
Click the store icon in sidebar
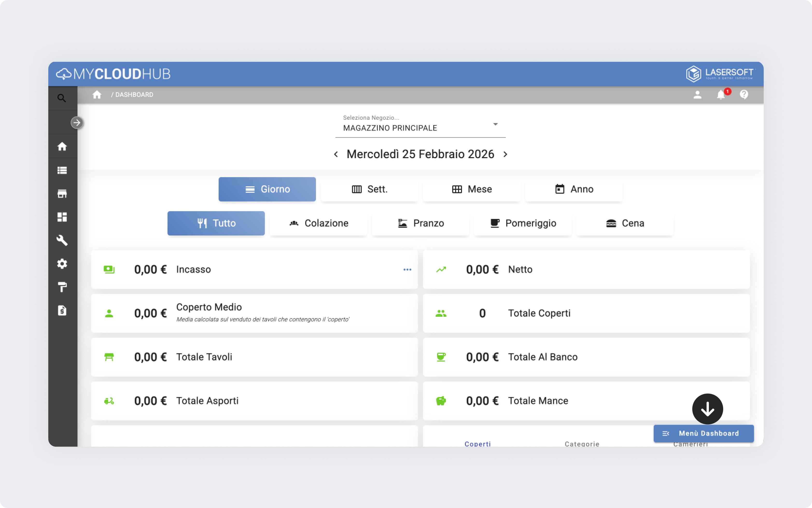[x=62, y=194]
